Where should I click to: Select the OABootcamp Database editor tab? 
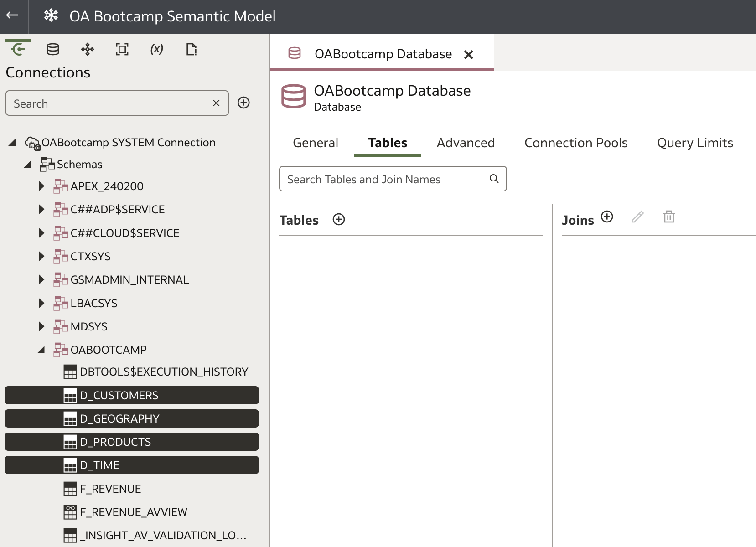click(x=383, y=54)
